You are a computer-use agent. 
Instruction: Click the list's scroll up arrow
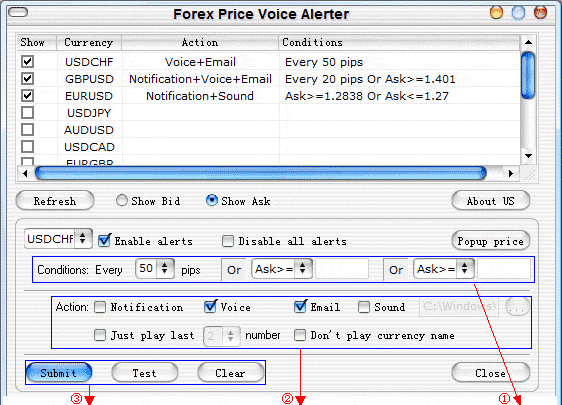coord(528,42)
